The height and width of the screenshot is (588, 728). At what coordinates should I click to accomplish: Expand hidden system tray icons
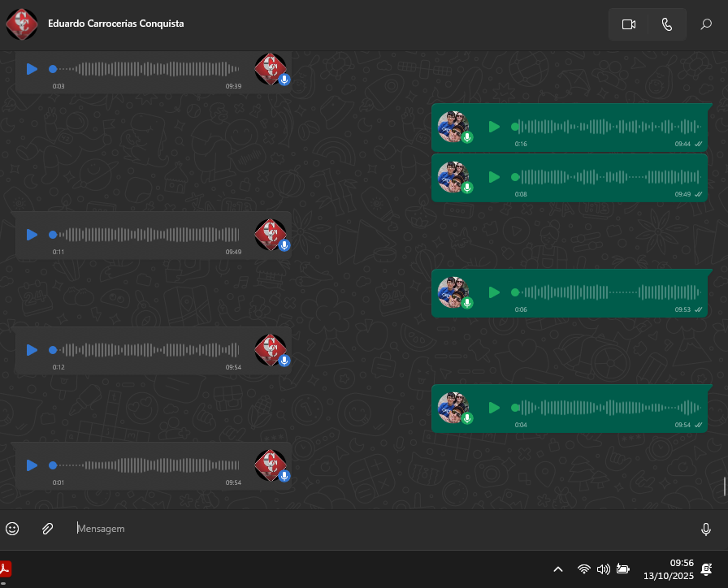coord(557,569)
